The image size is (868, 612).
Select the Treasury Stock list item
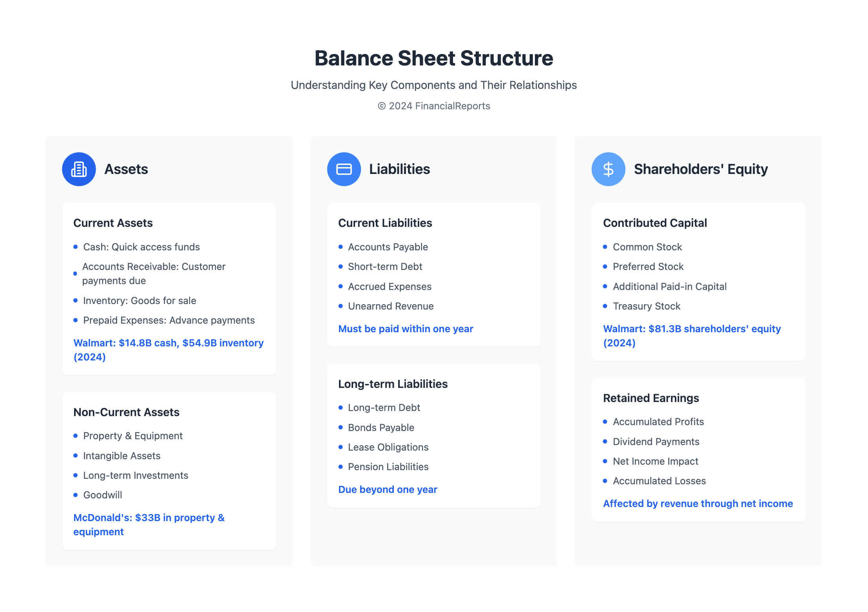pos(646,306)
